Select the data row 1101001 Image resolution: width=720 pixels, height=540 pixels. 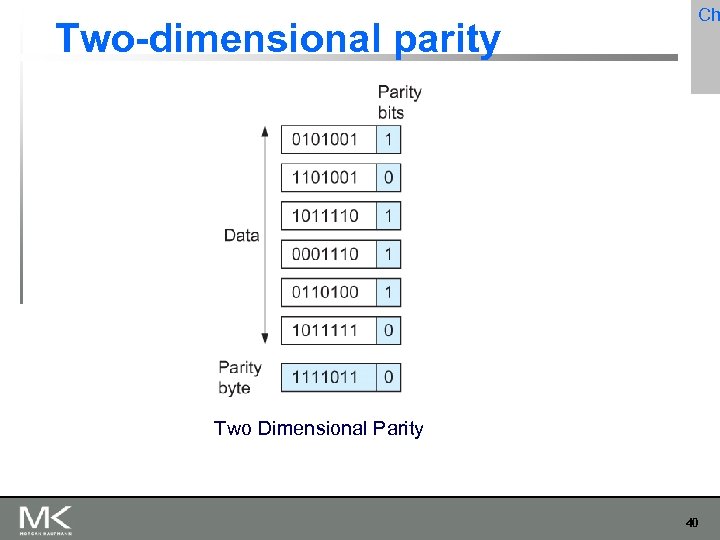[329, 177]
